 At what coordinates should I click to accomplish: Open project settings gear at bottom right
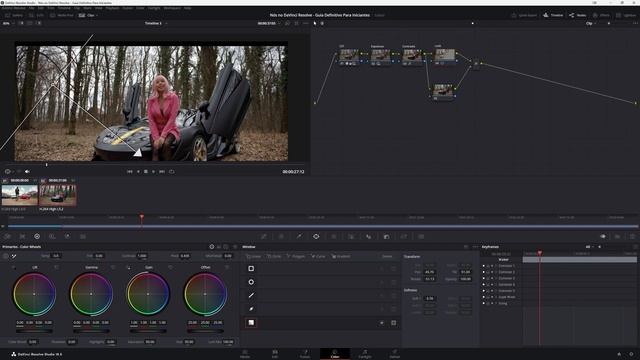631,354
